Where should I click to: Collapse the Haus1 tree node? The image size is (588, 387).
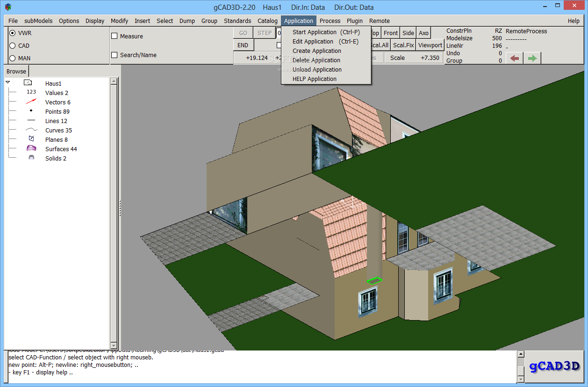(8, 82)
